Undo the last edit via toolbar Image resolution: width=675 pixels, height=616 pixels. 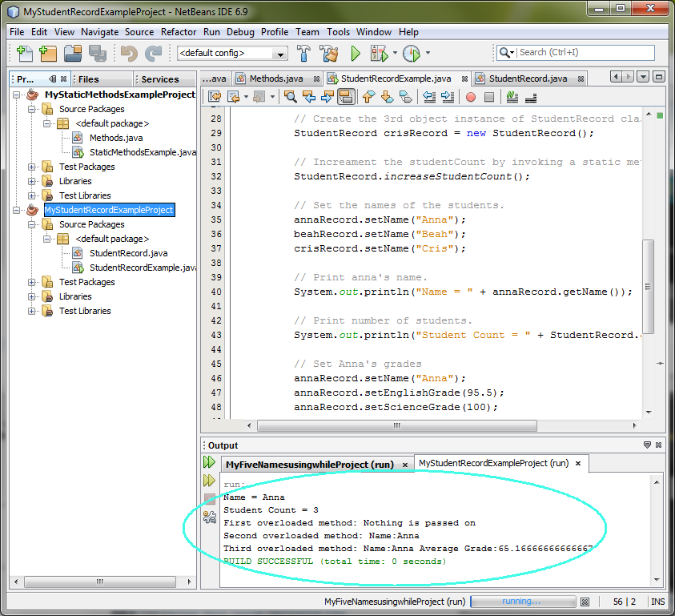(x=129, y=53)
